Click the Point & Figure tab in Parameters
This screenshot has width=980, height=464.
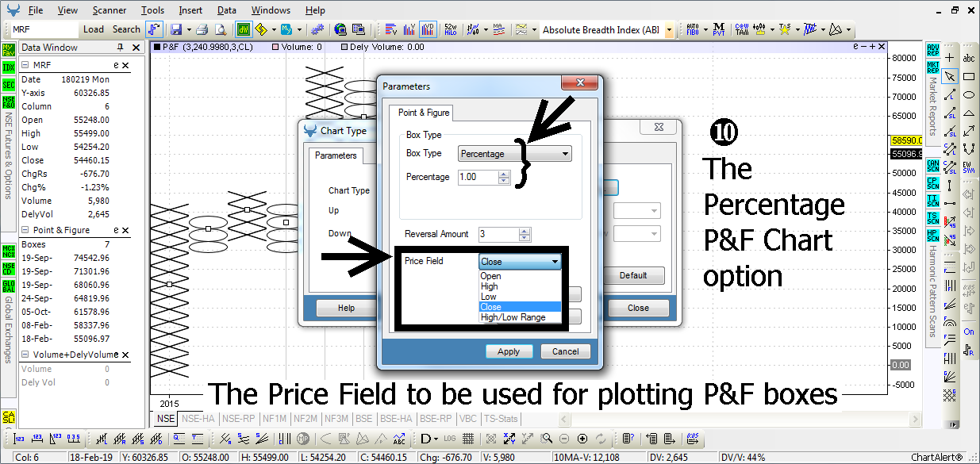(x=424, y=113)
